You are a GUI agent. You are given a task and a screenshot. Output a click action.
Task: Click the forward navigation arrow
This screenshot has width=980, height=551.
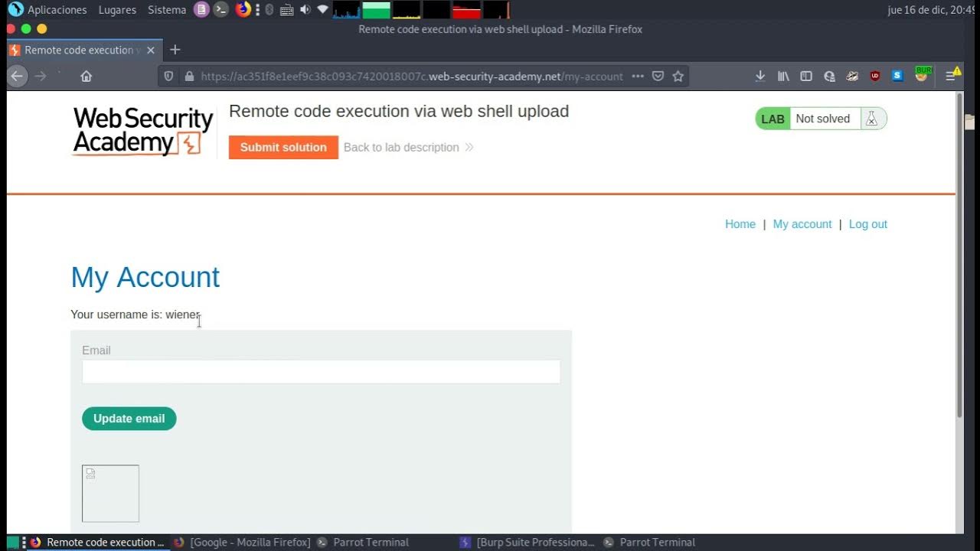(x=41, y=76)
